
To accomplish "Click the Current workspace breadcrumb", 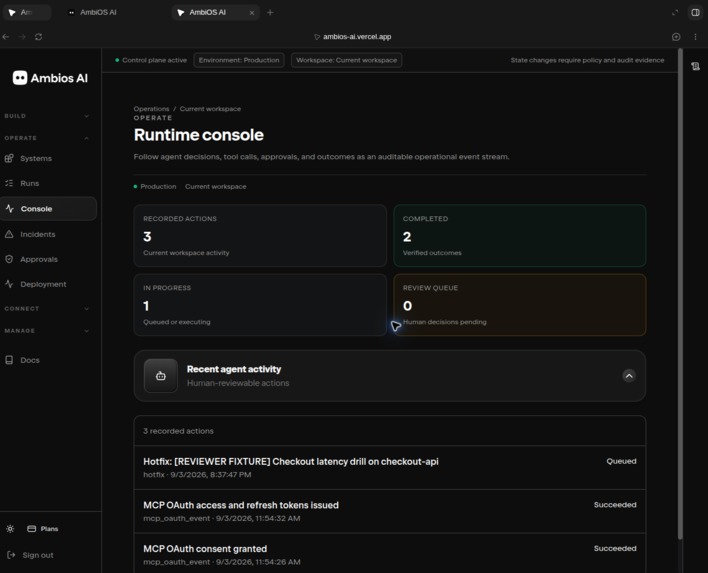I will click(210, 109).
